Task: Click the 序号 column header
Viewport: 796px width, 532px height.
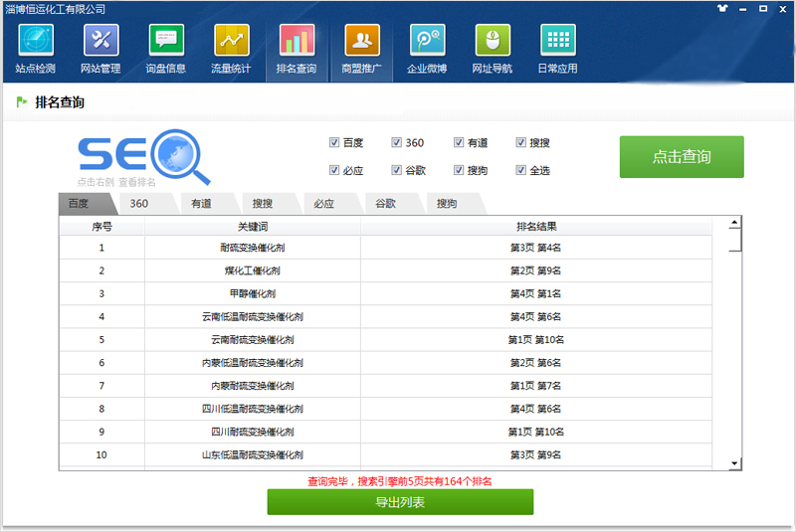Action: pos(101,227)
